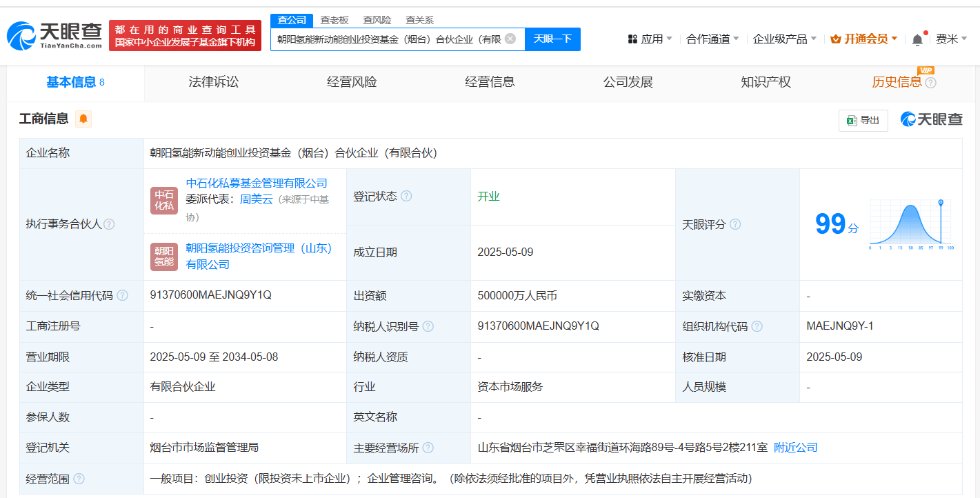Open the 知识产权 tab
The height and width of the screenshot is (498, 980).
pyautogui.click(x=766, y=82)
